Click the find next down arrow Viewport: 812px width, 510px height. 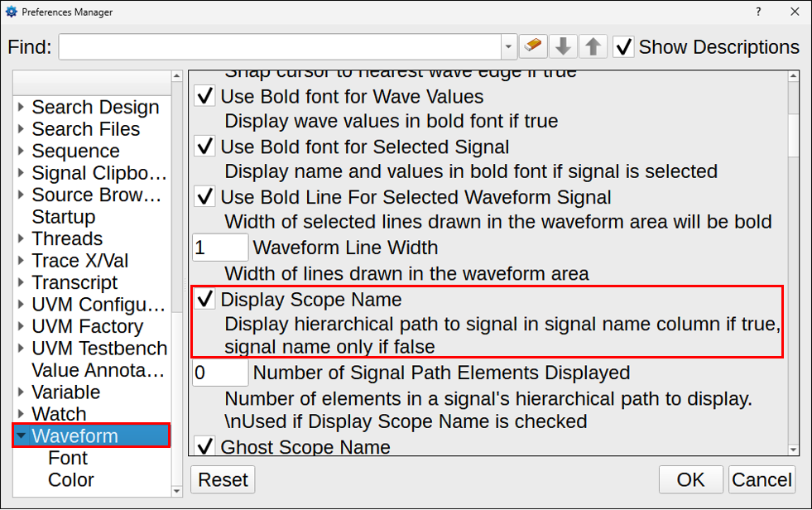(x=563, y=46)
